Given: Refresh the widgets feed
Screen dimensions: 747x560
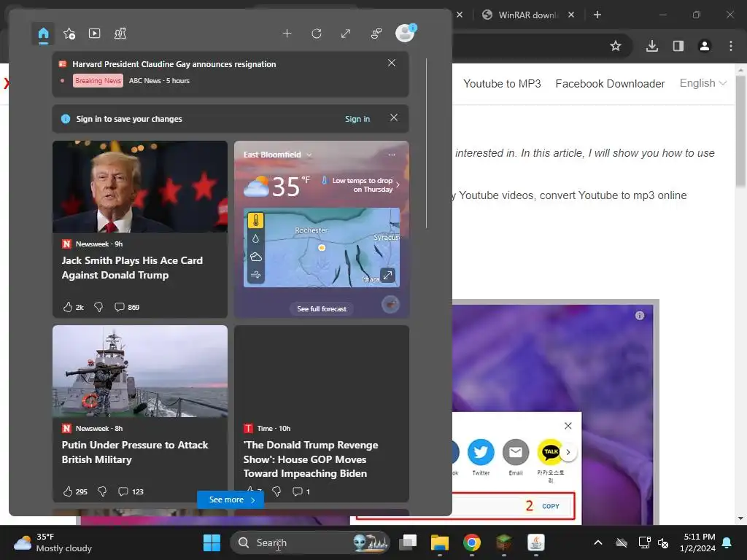Looking at the screenshot, I should coord(317,34).
